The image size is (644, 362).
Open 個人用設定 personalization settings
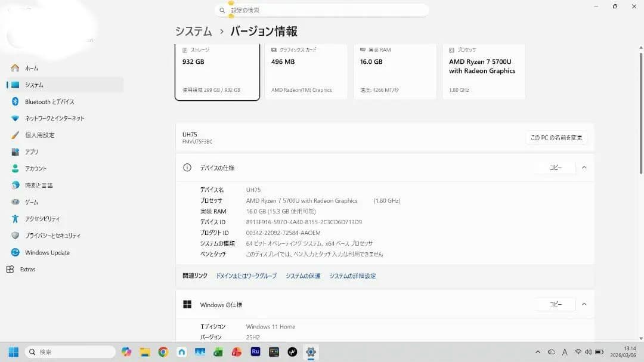65,135
